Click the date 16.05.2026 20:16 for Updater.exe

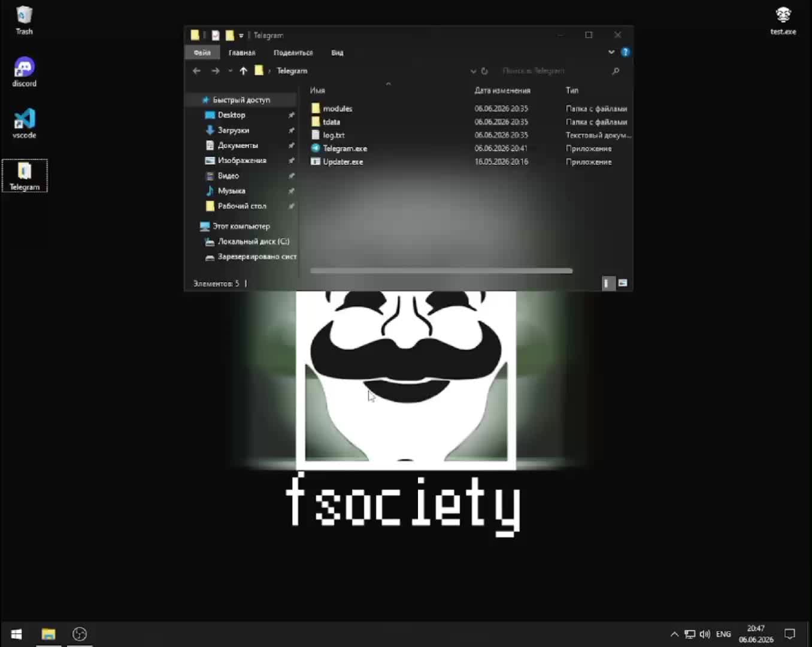point(501,162)
